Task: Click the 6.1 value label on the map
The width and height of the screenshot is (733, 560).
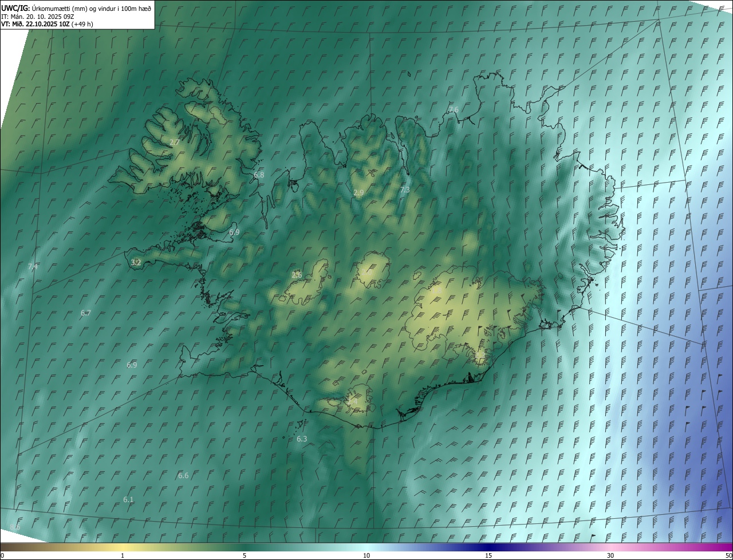Action: point(128,499)
